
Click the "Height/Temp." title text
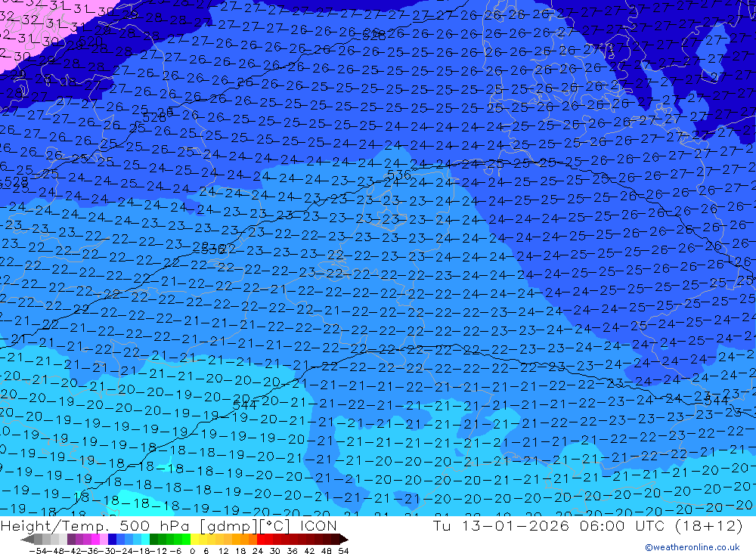(55, 526)
